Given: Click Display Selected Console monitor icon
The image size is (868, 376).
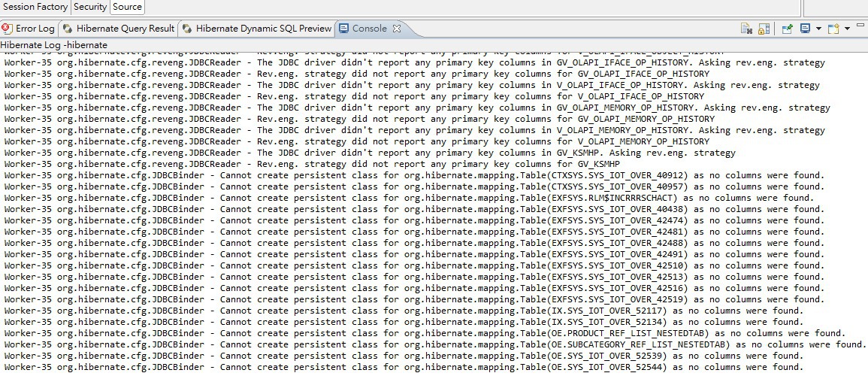Looking at the screenshot, I should tap(805, 29).
